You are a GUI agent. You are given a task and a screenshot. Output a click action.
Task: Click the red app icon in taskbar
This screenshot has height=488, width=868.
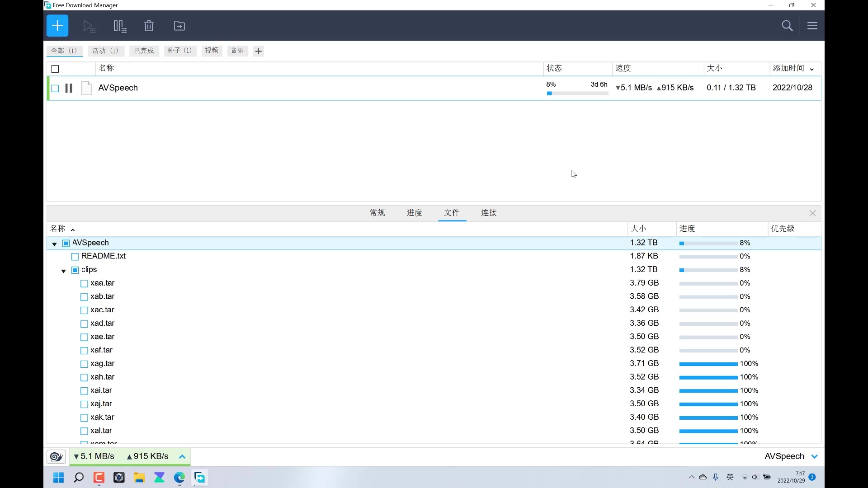click(x=99, y=478)
